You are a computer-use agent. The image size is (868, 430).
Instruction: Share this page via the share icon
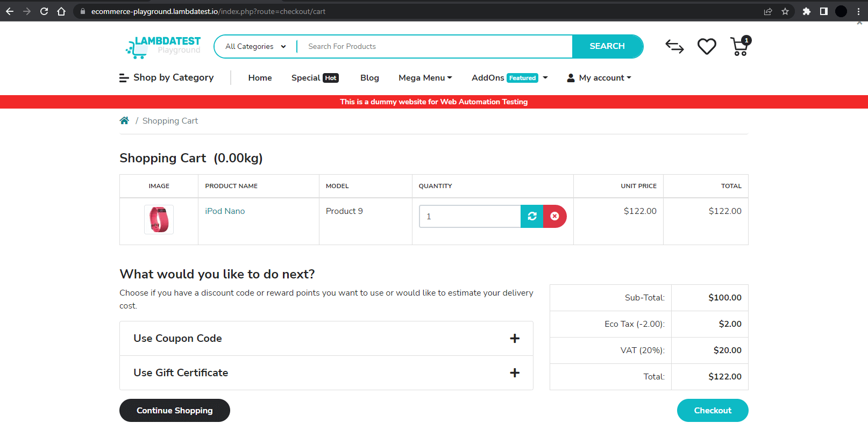coord(768,11)
